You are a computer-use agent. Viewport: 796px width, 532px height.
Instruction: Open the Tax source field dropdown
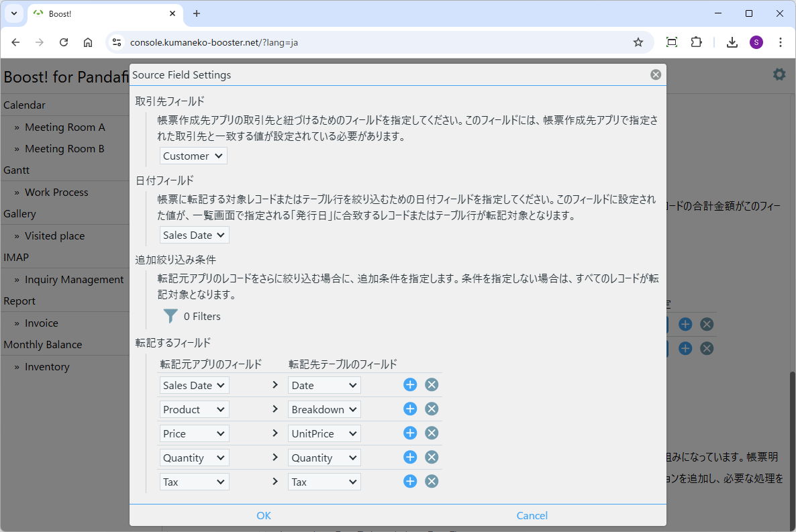tap(194, 482)
